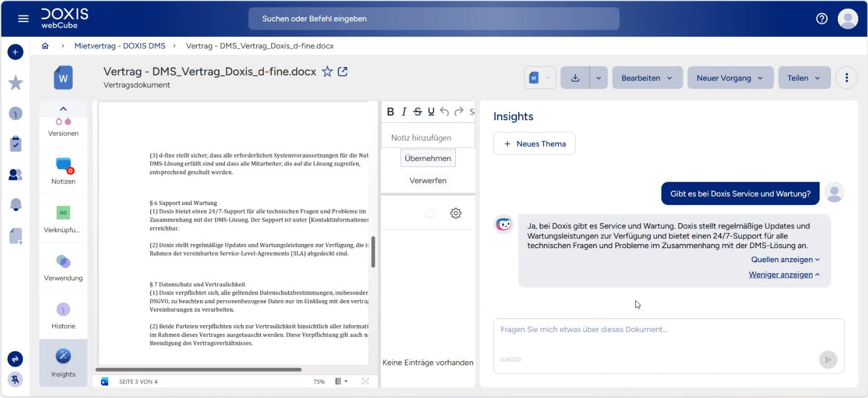Open the Notizen tab
This screenshot has width=868, height=398.
coord(63,171)
